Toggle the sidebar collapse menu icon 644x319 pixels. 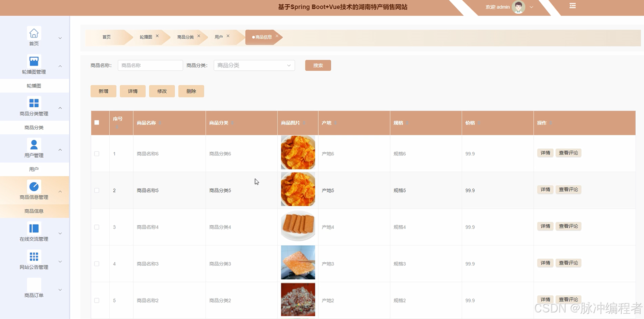573,6
